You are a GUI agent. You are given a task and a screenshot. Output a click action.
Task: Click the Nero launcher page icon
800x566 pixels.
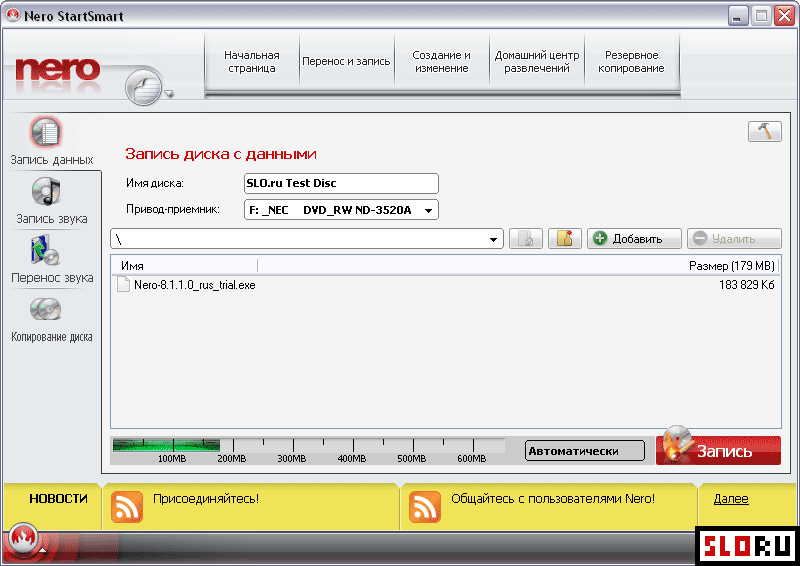point(144,88)
